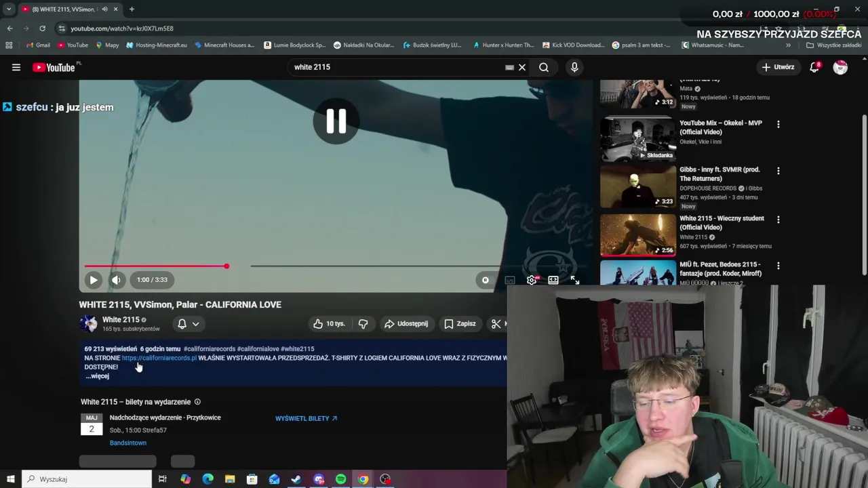This screenshot has height=488, width=868.
Task: Open options for Gibbs inny video
Action: (778, 171)
